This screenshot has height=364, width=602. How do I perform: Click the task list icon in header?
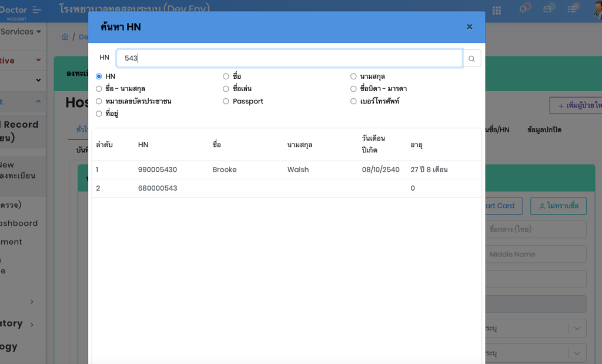point(572,9)
